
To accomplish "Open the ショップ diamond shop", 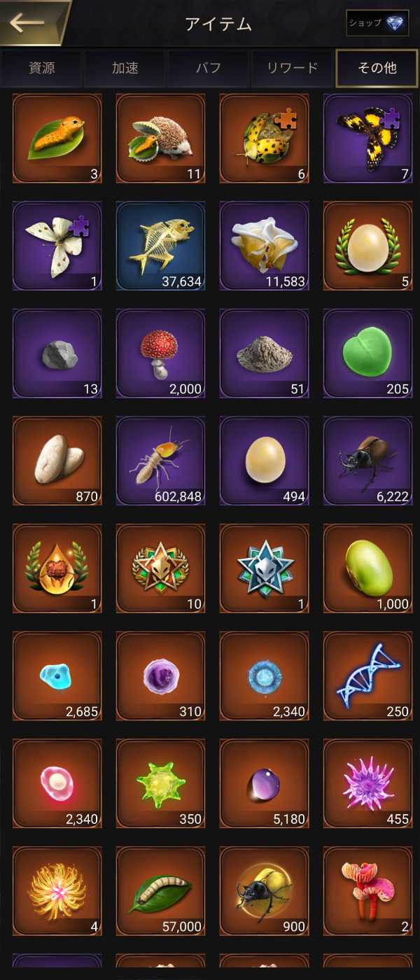I will point(377,23).
